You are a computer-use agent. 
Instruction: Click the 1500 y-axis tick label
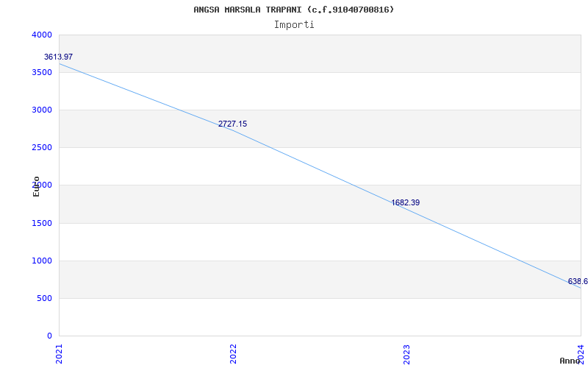(42, 224)
